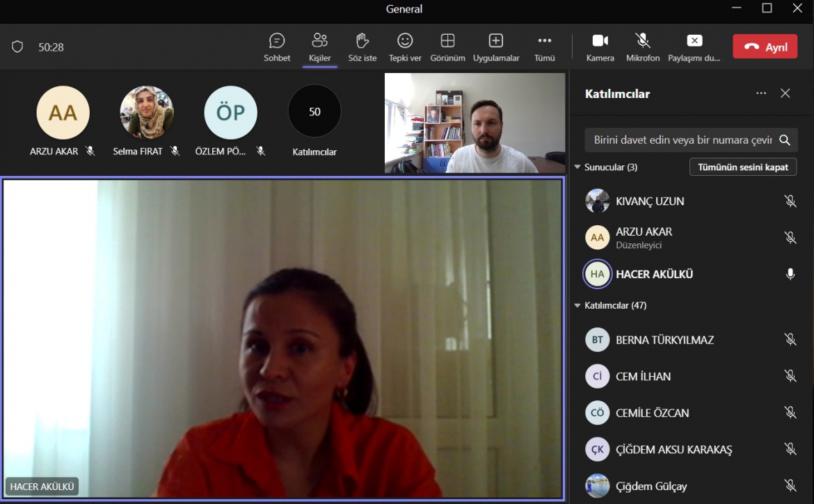
Task: Select Selma FIRAT participant photo
Action: pos(147,113)
